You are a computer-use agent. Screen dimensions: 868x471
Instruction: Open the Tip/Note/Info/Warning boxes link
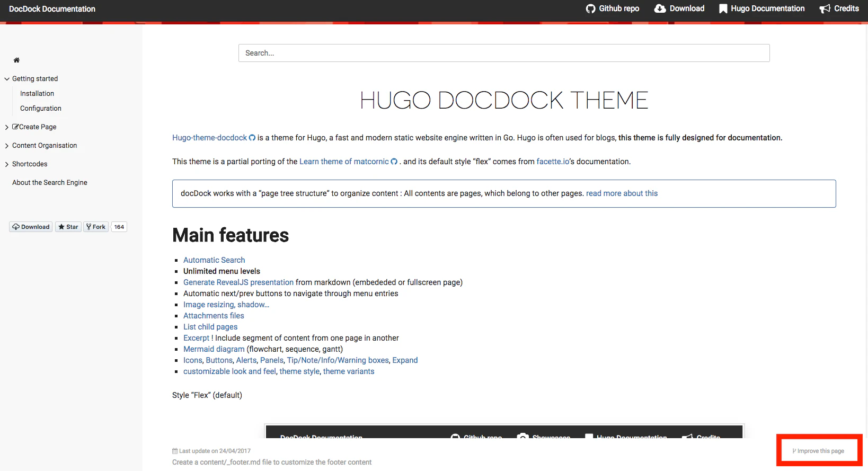click(x=338, y=360)
